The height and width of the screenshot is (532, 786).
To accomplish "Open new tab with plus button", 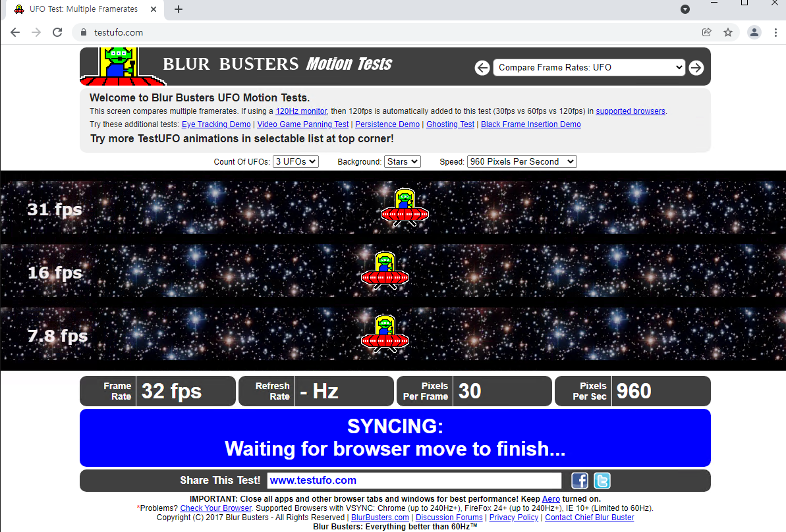I will click(179, 9).
